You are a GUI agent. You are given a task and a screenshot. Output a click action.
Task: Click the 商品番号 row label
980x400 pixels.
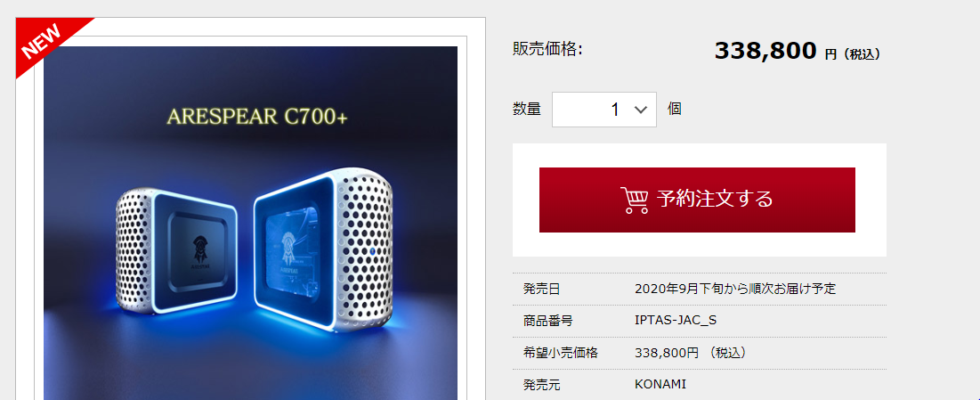[547, 321]
